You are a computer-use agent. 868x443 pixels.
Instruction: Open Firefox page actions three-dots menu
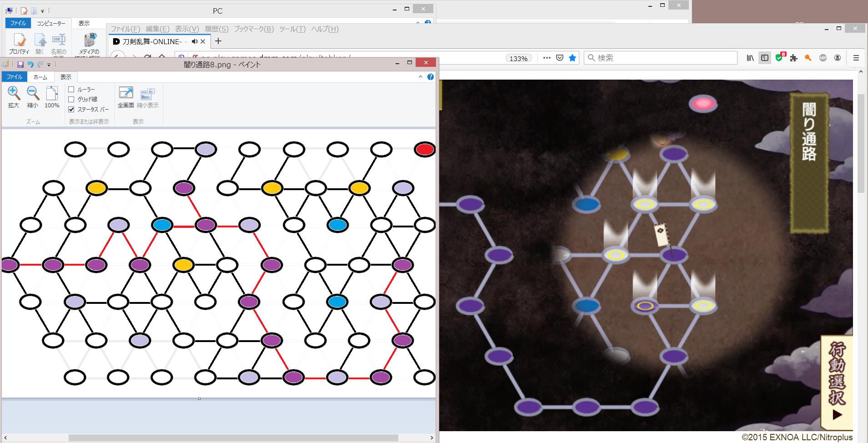[547, 58]
